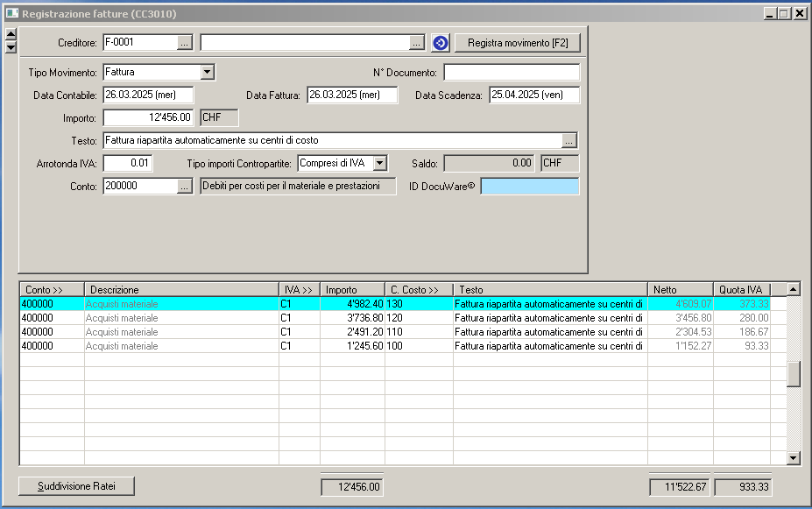The height and width of the screenshot is (509, 812).
Task: Expand Tipo importi Contropartite dropdown
Action: pos(379,163)
